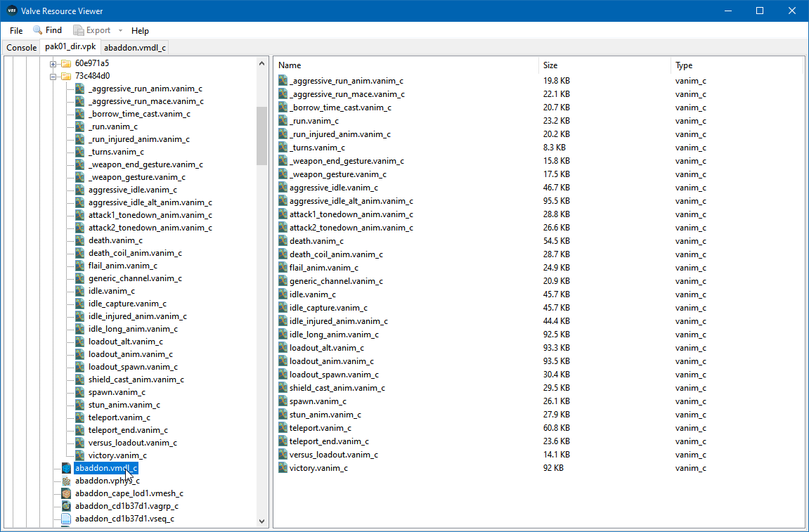This screenshot has width=809, height=532.
Task: Switch to the abaddon.vmdl_c tab
Action: coord(135,48)
